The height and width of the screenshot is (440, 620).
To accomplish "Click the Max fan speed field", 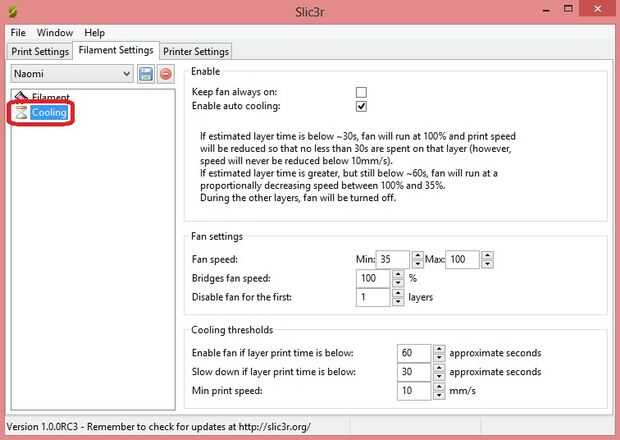I will pyautogui.click(x=463, y=259).
